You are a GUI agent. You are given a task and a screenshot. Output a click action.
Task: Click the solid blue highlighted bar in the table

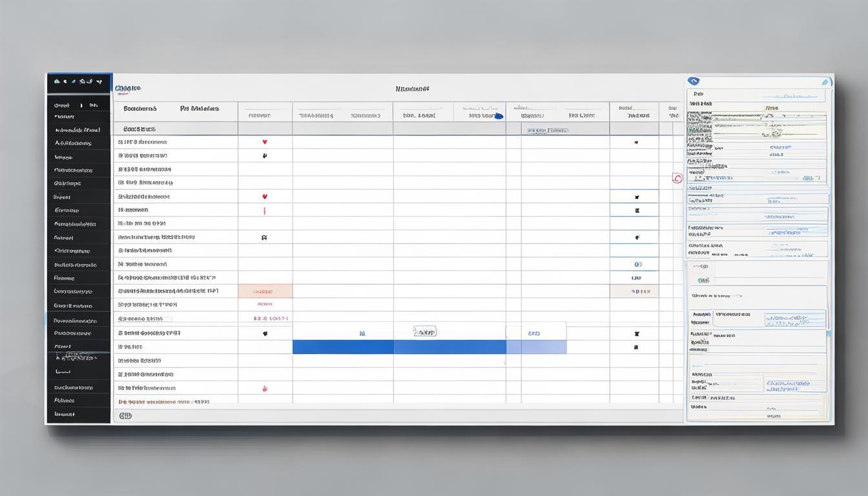pos(399,347)
